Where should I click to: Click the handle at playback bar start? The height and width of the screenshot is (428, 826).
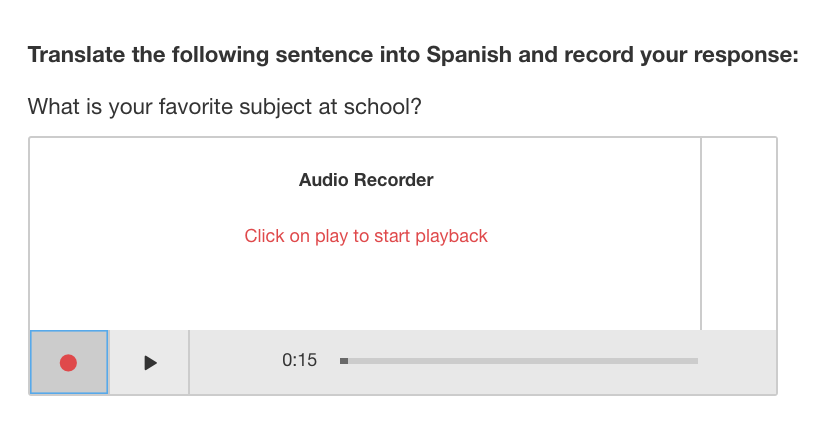(x=344, y=360)
